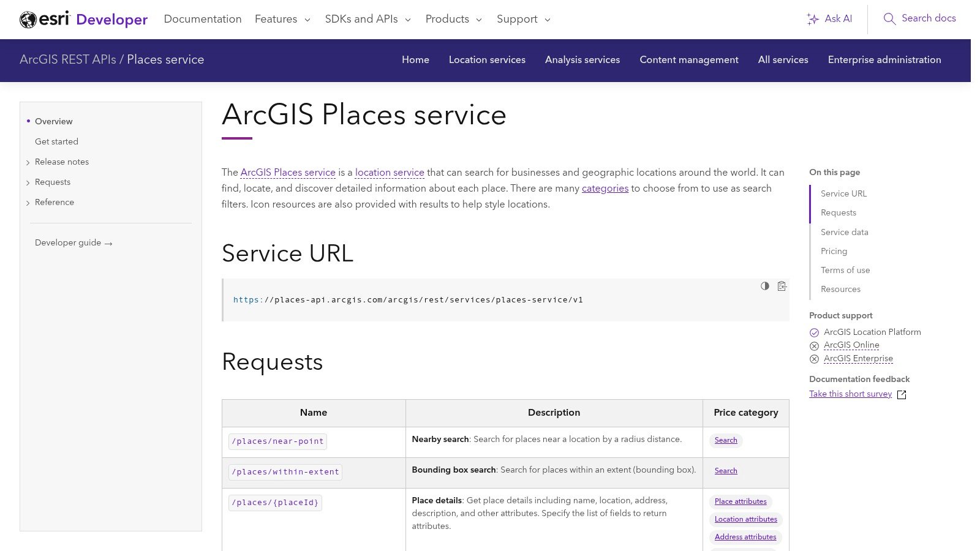980x551 pixels.
Task: Click the Search docs magnifier icon
Action: (889, 19)
